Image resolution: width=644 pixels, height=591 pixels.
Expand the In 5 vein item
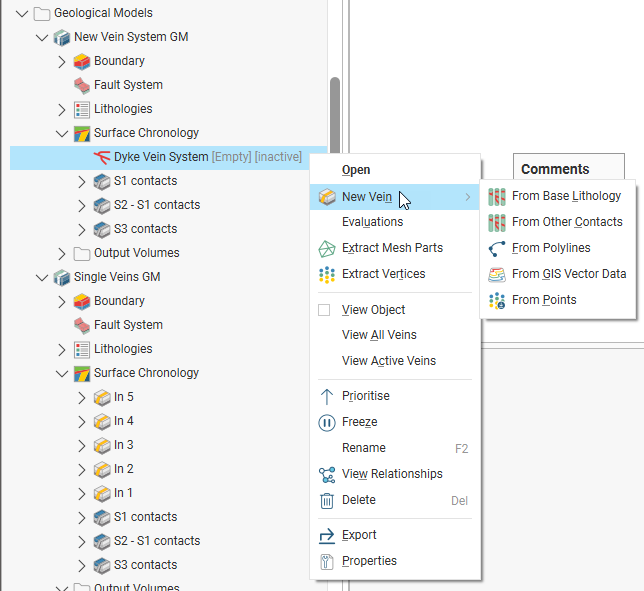point(82,397)
